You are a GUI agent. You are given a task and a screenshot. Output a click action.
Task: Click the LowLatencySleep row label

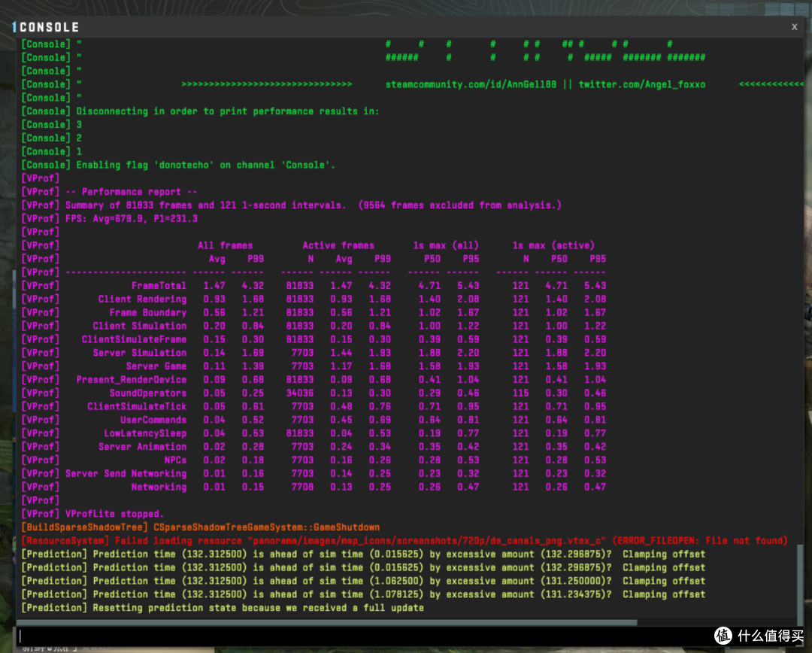tap(145, 433)
